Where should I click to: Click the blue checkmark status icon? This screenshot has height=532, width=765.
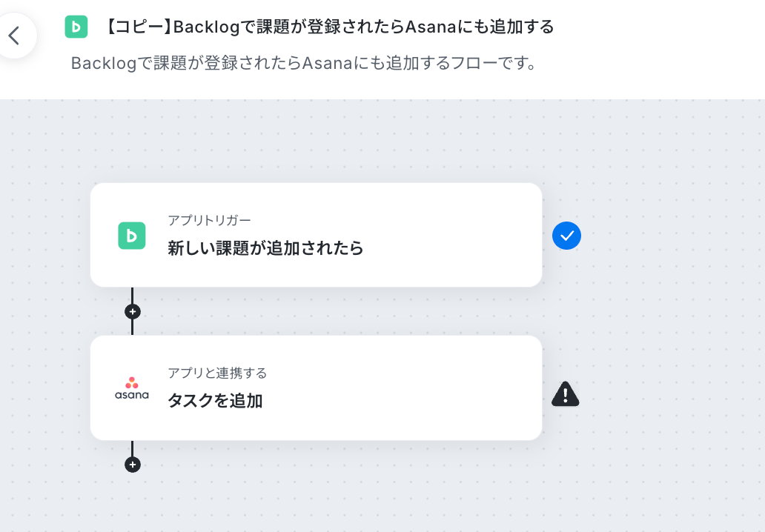click(566, 236)
